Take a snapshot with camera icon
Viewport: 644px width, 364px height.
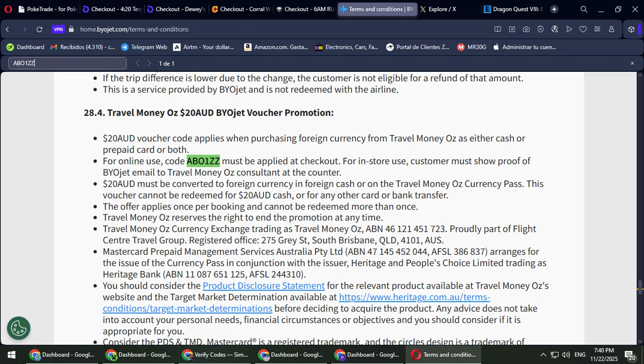click(x=526, y=29)
